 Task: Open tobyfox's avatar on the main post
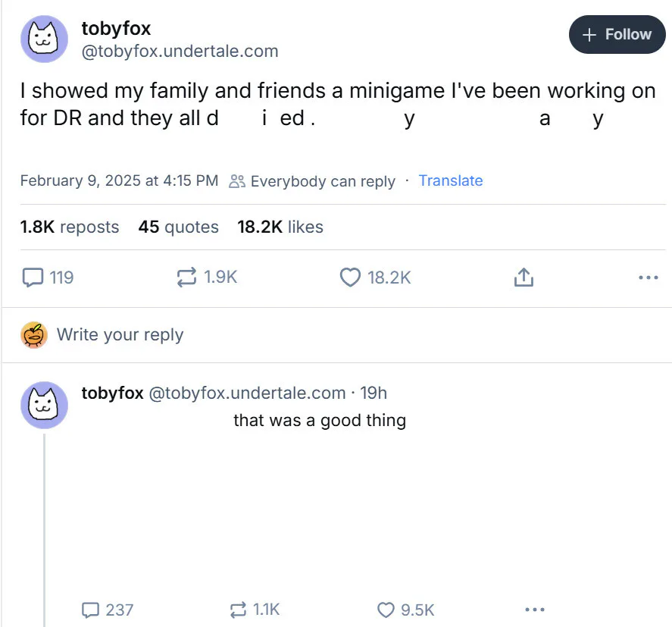click(44, 39)
